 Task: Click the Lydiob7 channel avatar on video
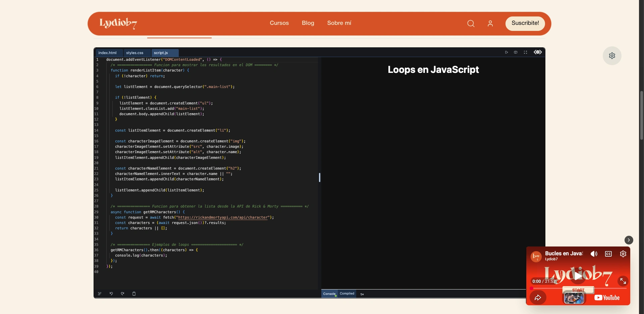pos(536,257)
